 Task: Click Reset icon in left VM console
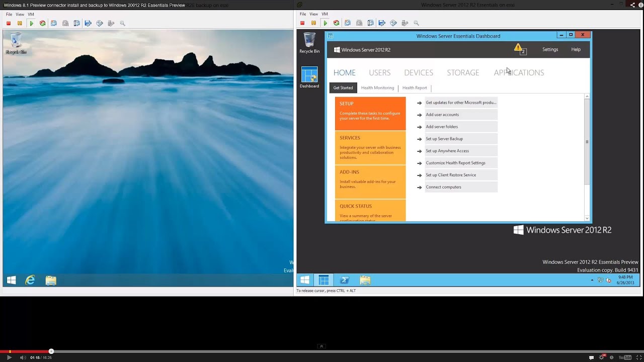[x=42, y=23]
